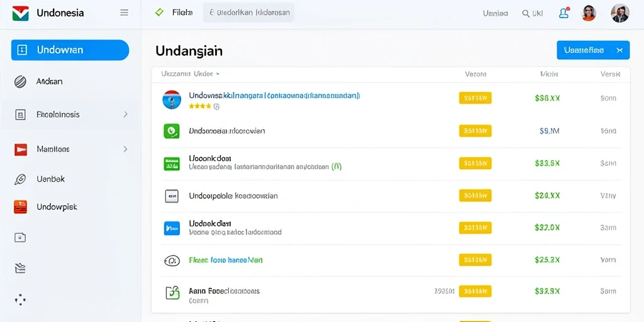Select the Marnitons sidebar item
The height and width of the screenshot is (322, 644).
(53, 149)
